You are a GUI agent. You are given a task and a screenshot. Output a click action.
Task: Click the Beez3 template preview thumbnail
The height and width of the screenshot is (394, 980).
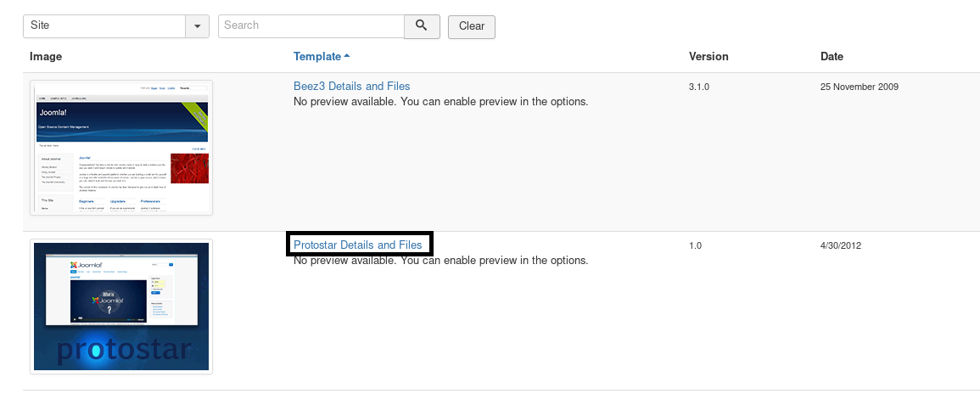click(121, 148)
